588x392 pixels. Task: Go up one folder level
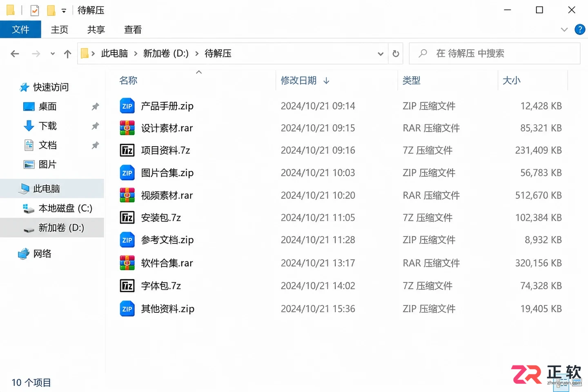tap(68, 53)
